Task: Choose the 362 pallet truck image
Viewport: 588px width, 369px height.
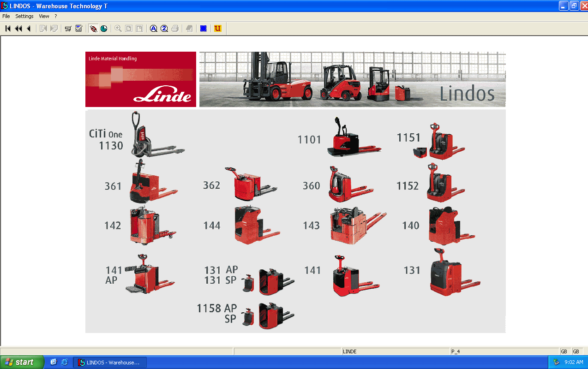Action: click(249, 184)
